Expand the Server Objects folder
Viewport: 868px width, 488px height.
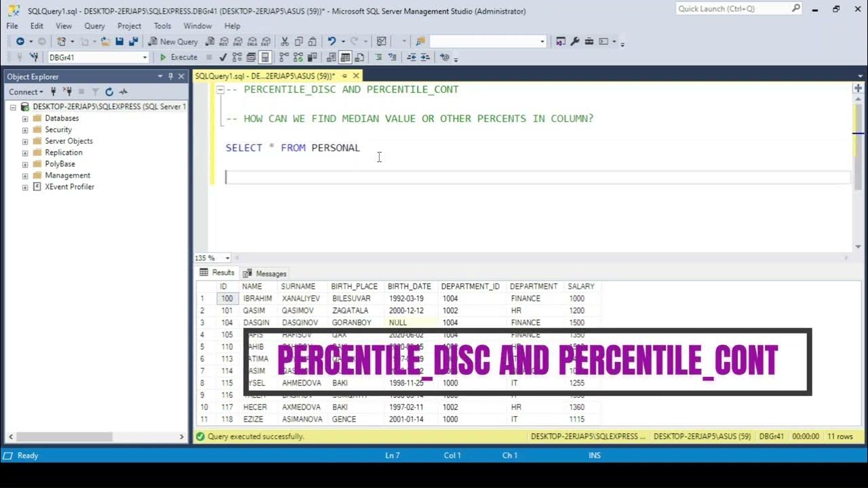pos(25,141)
